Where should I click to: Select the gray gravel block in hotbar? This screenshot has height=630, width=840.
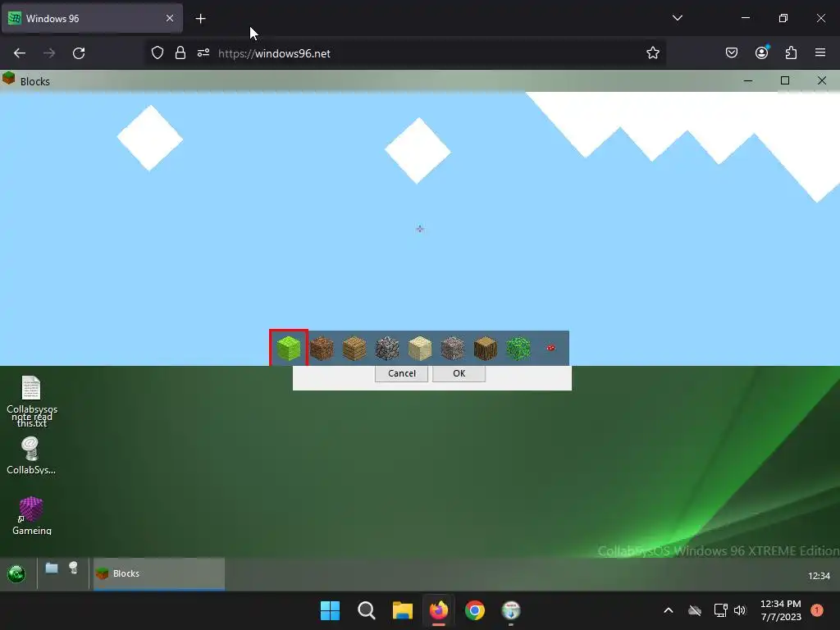(453, 348)
